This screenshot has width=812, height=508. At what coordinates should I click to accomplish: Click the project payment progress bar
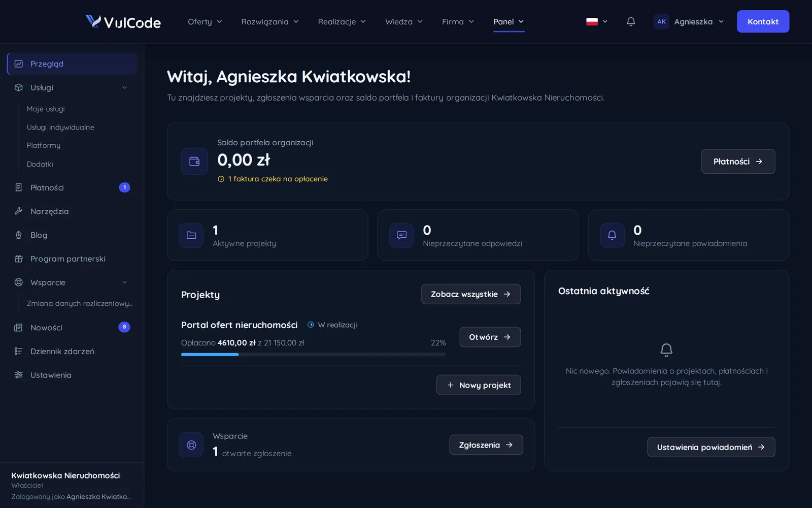pos(314,355)
